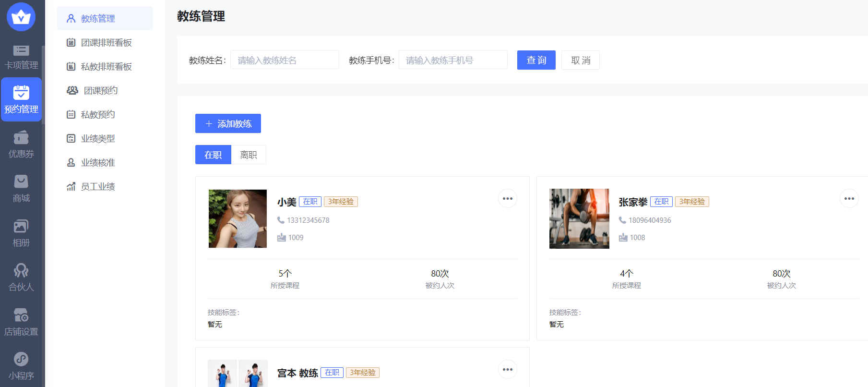Switch to 在职 tab
The height and width of the screenshot is (387, 868).
point(213,155)
